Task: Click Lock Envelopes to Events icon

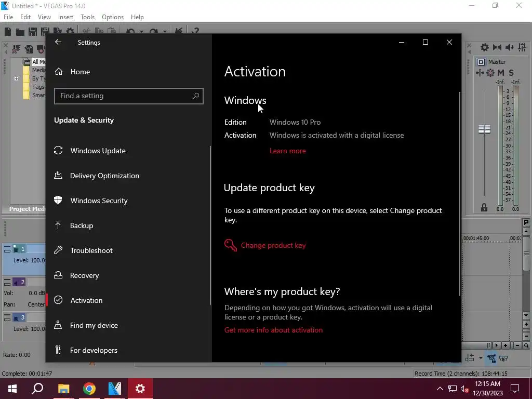Action: pos(491,358)
